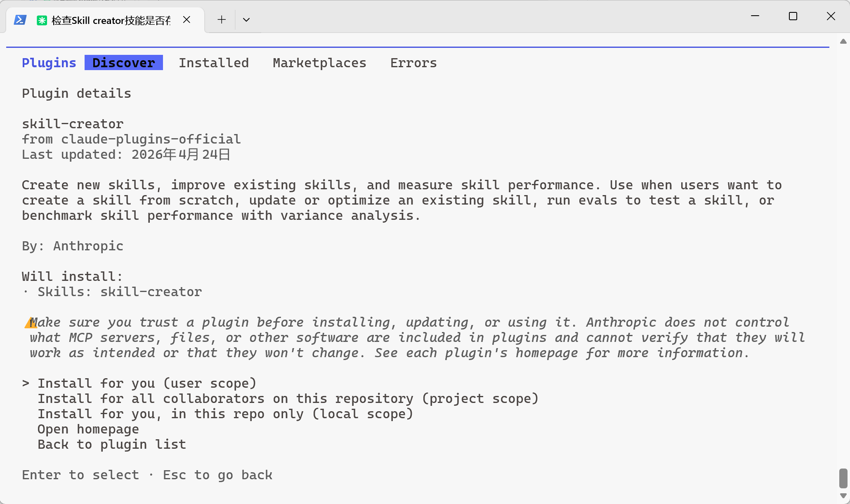The height and width of the screenshot is (504, 850).
Task: Maximize the terminal window
Action: point(793,16)
